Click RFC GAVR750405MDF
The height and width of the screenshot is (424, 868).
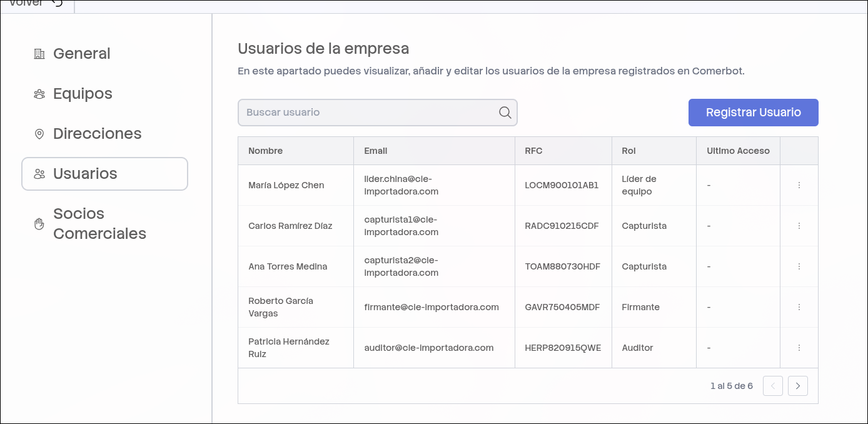pos(563,307)
